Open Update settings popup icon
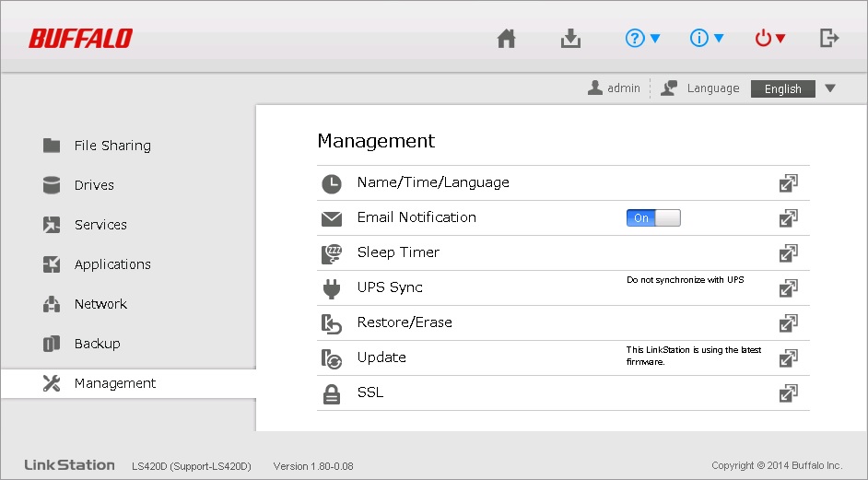The width and height of the screenshot is (868, 480). [788, 358]
